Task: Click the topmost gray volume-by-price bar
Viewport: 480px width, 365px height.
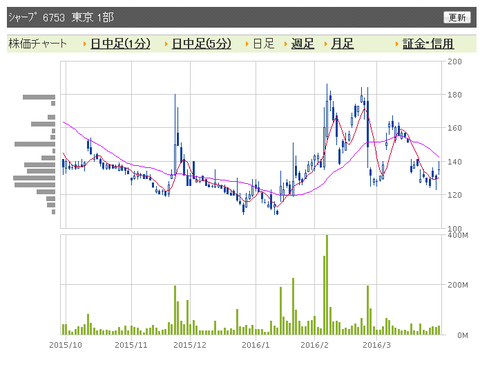Action: coord(39,97)
